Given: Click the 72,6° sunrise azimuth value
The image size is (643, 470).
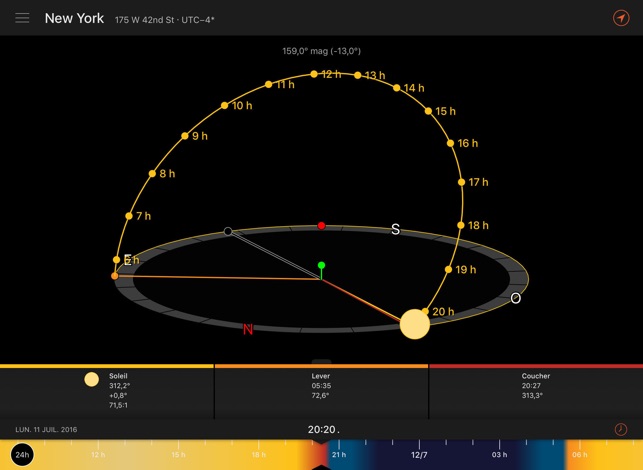Looking at the screenshot, I should click(320, 395).
